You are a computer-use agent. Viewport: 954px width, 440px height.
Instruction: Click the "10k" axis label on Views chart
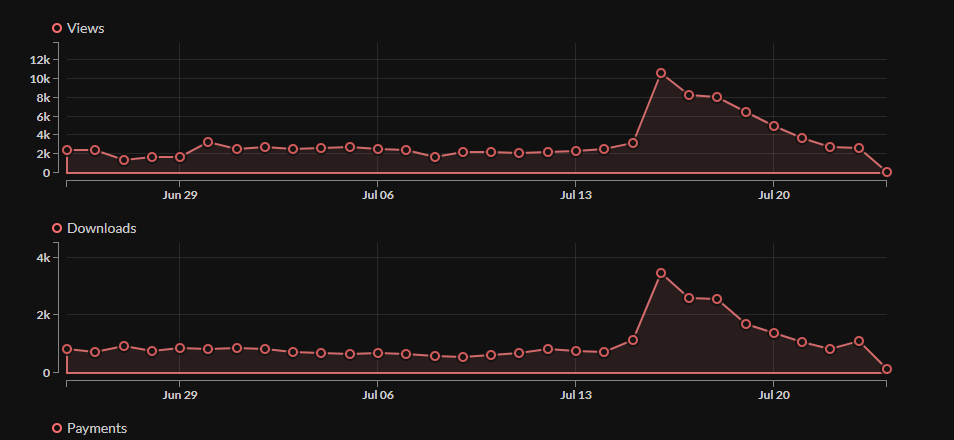40,79
